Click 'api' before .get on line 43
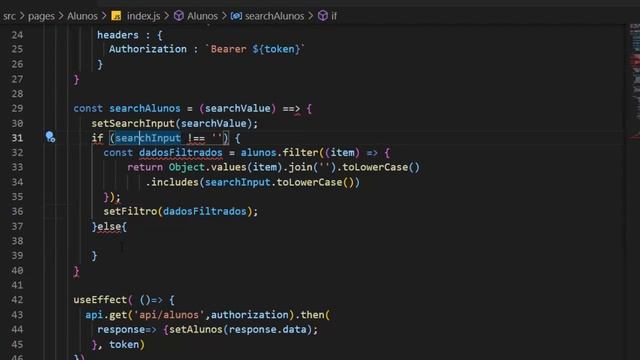This screenshot has height=360, width=640. tap(94, 315)
